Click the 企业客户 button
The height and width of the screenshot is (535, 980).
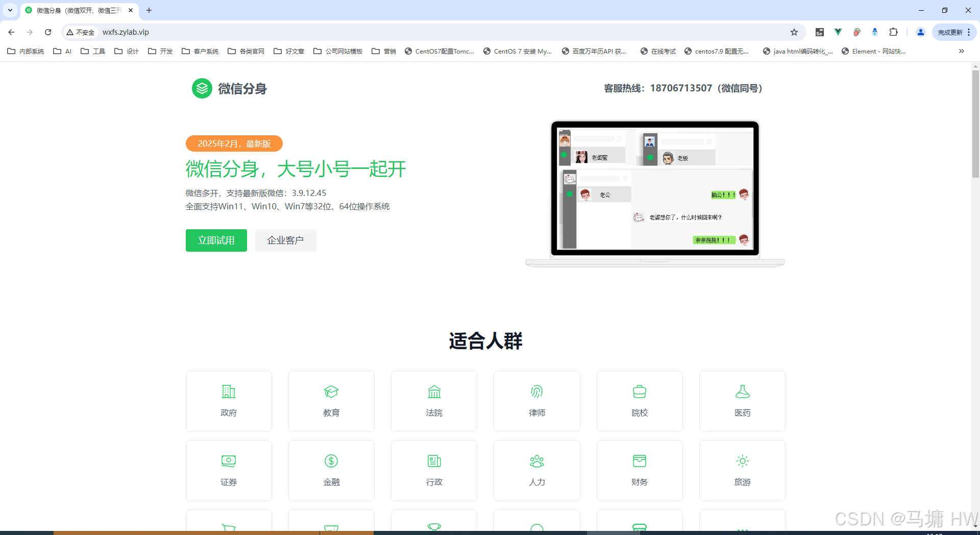point(285,240)
